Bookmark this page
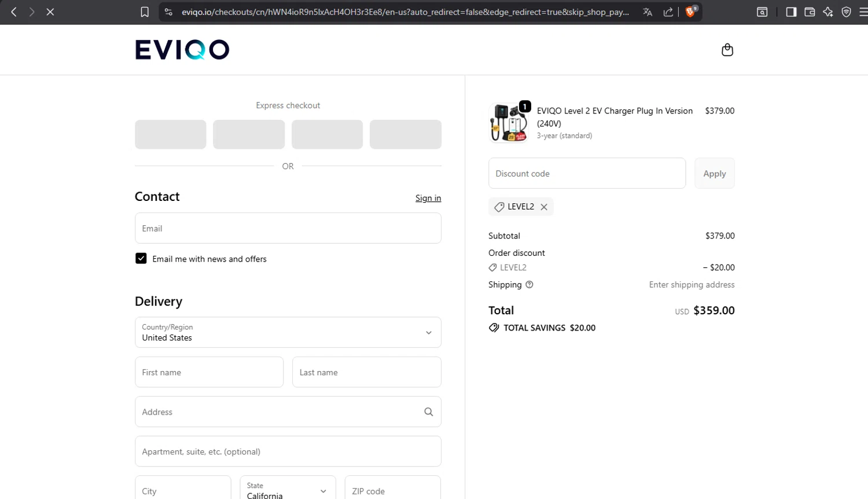Screen dimensions: 868x499 (145, 12)
